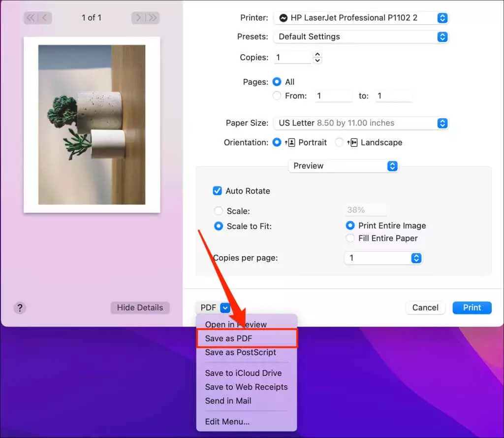Select the From page range radio button
Image resolution: width=504 pixels, height=438 pixels.
click(277, 96)
